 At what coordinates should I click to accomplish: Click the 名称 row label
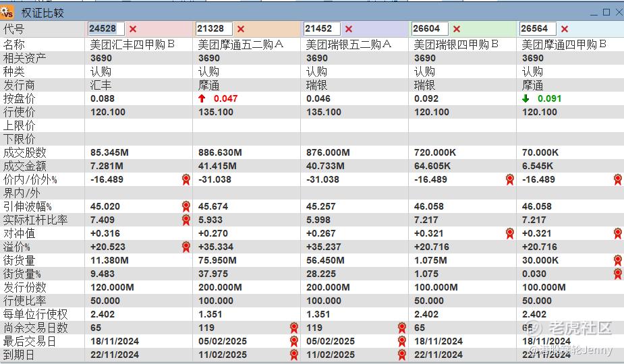[x=14, y=44]
